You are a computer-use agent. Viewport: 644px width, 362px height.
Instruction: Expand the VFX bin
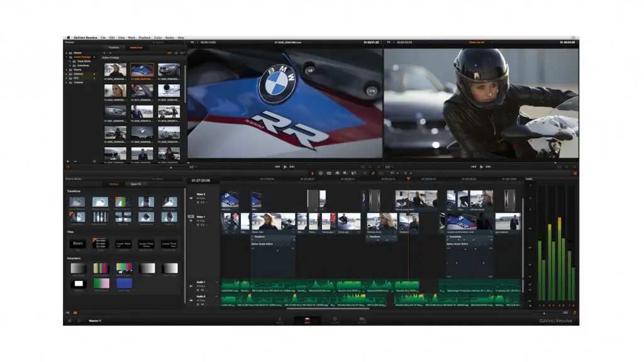tap(67, 78)
